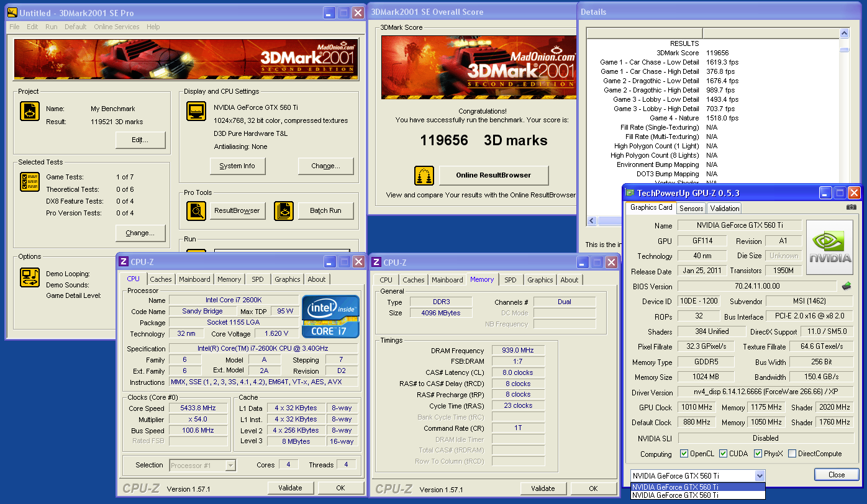The height and width of the screenshot is (504, 867).
Task: Click Validate in CPU-Z processor window
Action: 290,488
